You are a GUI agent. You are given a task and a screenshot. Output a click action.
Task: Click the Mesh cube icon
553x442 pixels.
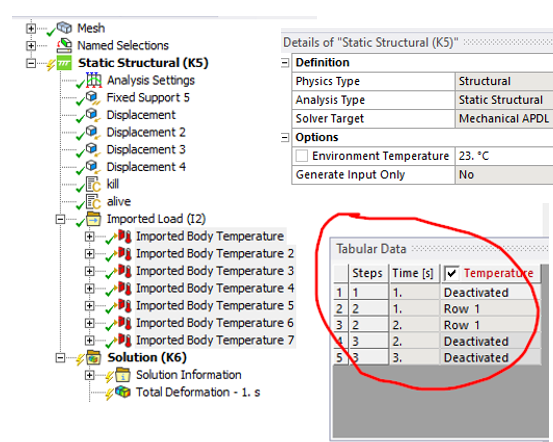[64, 28]
